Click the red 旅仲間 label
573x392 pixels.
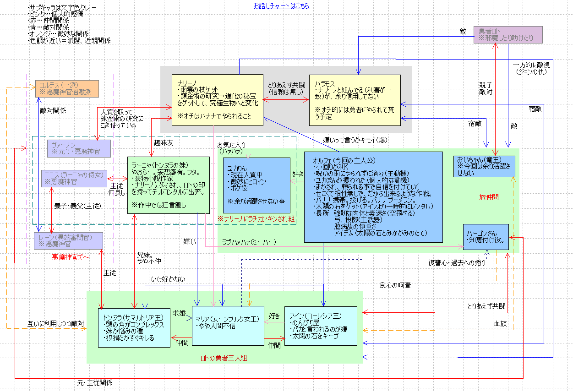click(488, 196)
